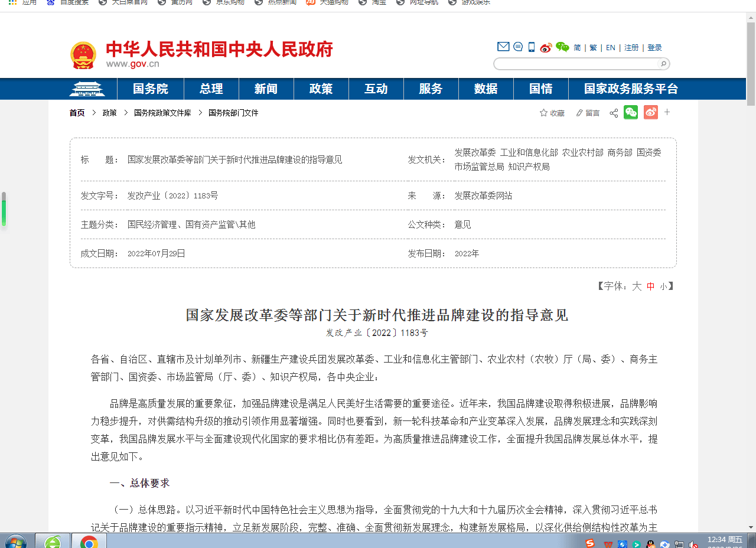The height and width of the screenshot is (548, 756).
Task: Open the 数据 navigation menu
Action: (x=486, y=89)
